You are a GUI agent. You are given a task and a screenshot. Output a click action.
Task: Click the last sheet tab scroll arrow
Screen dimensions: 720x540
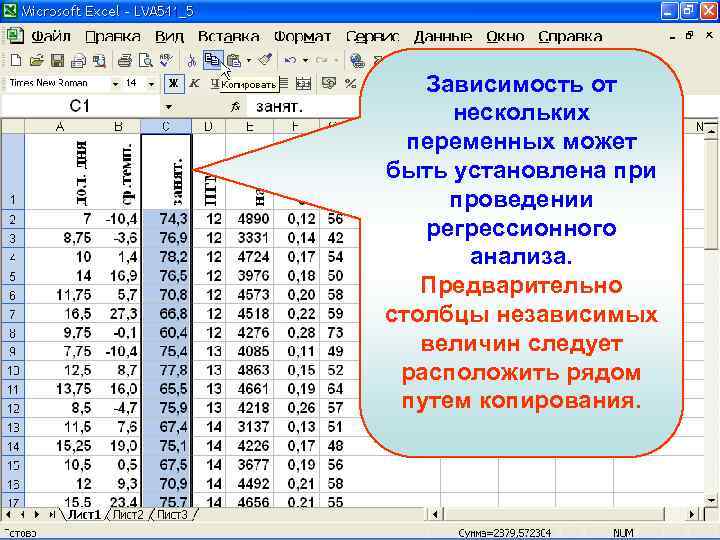(x=51, y=514)
